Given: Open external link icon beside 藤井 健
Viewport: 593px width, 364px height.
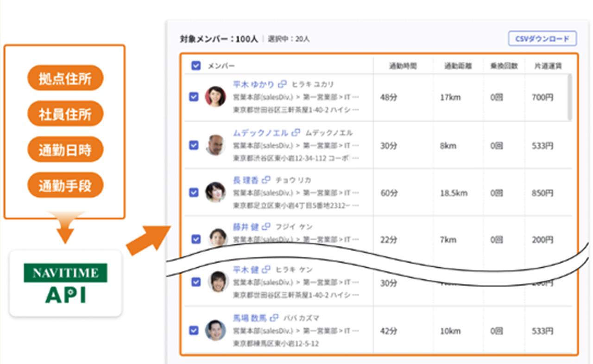Looking at the screenshot, I should 266,227.
